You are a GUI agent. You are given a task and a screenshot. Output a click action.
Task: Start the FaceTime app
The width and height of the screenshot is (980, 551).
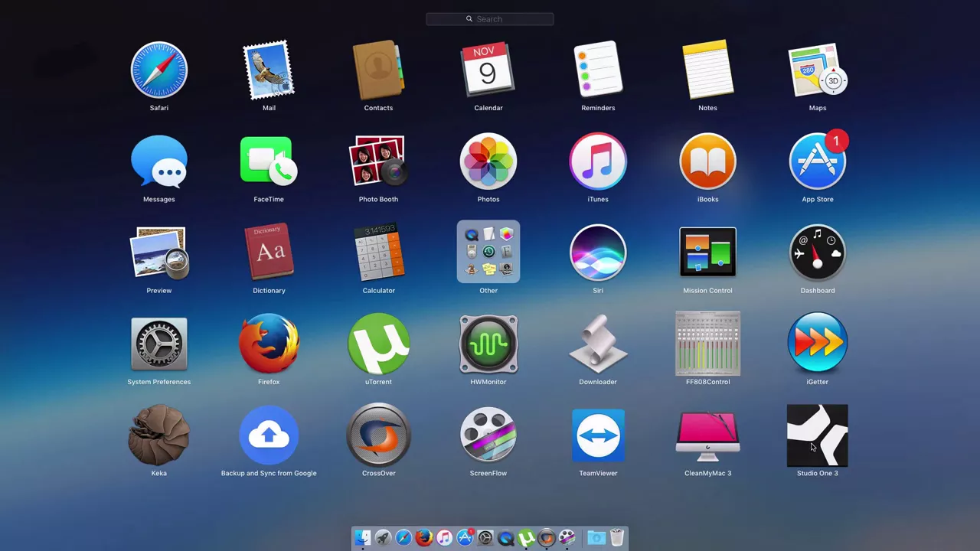tap(269, 161)
